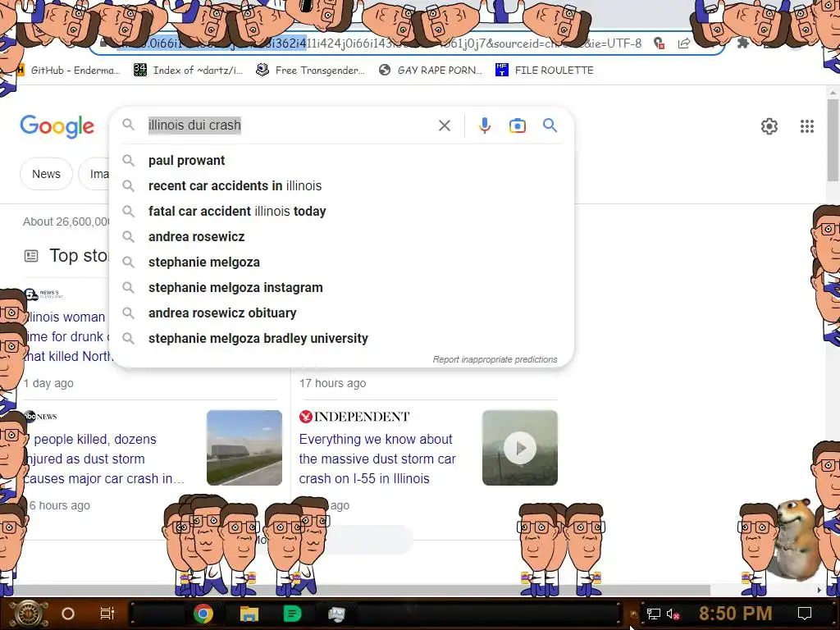The image size is (840, 630).
Task: Click the scroll-up arrow of the vertical scrollbar
Action: pos(833,92)
